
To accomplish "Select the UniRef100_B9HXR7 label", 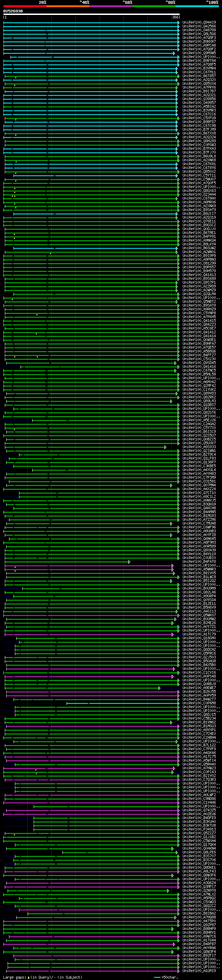I will pos(199,41).
